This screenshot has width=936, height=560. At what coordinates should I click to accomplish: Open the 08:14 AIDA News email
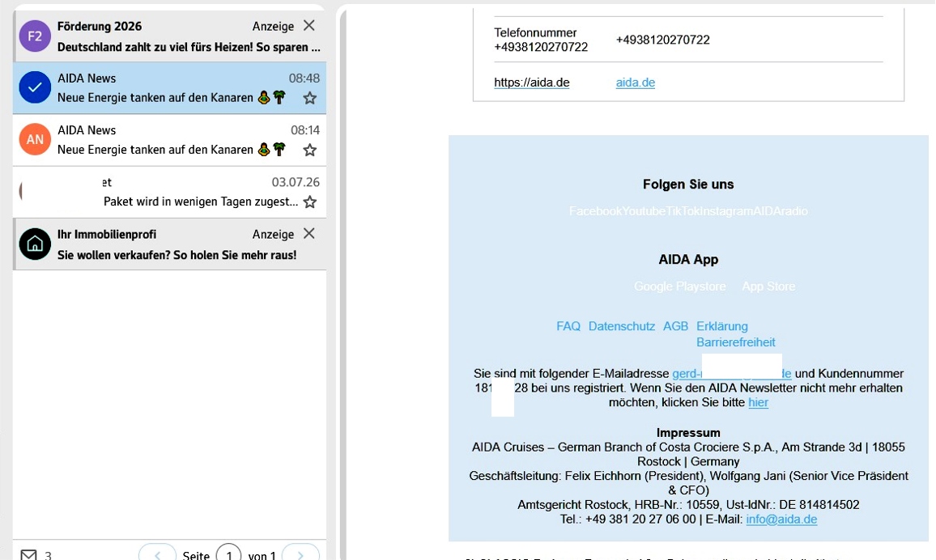(x=169, y=139)
